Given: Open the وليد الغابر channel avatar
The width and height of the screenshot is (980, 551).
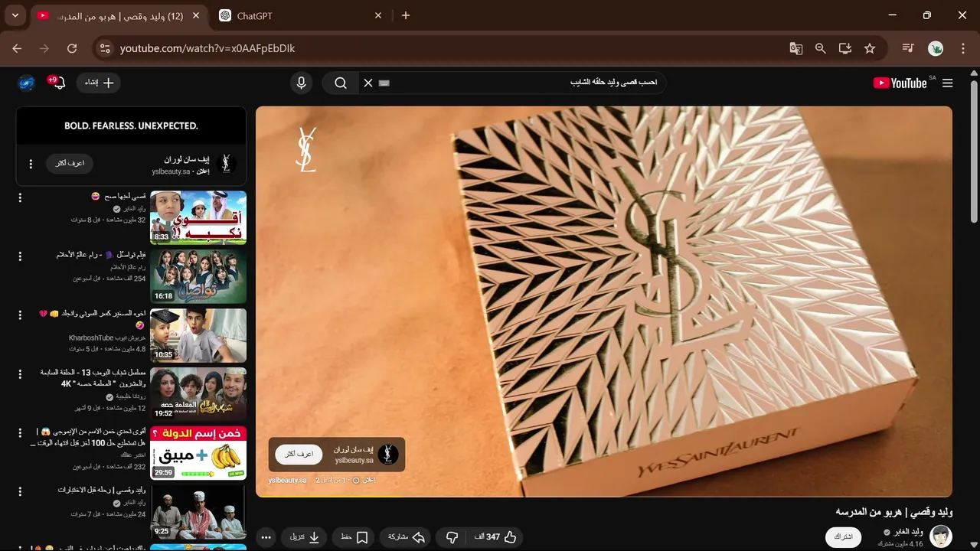Looking at the screenshot, I should [941, 536].
